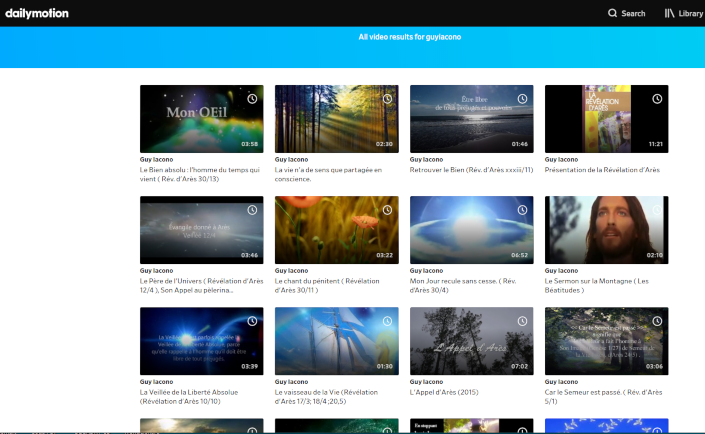Click Watch Later clock on La Veillée de la Liberté video

(252, 321)
